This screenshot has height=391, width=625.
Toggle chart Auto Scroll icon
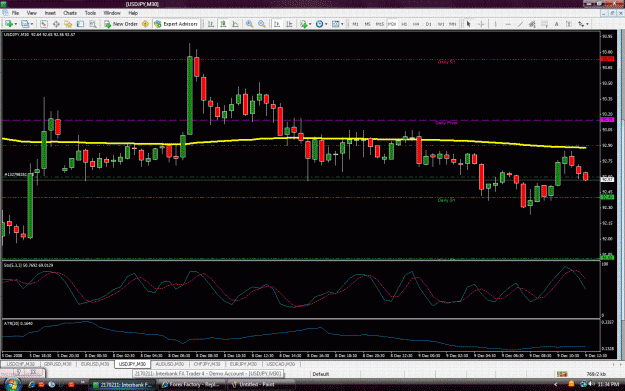pyautogui.click(x=277, y=24)
